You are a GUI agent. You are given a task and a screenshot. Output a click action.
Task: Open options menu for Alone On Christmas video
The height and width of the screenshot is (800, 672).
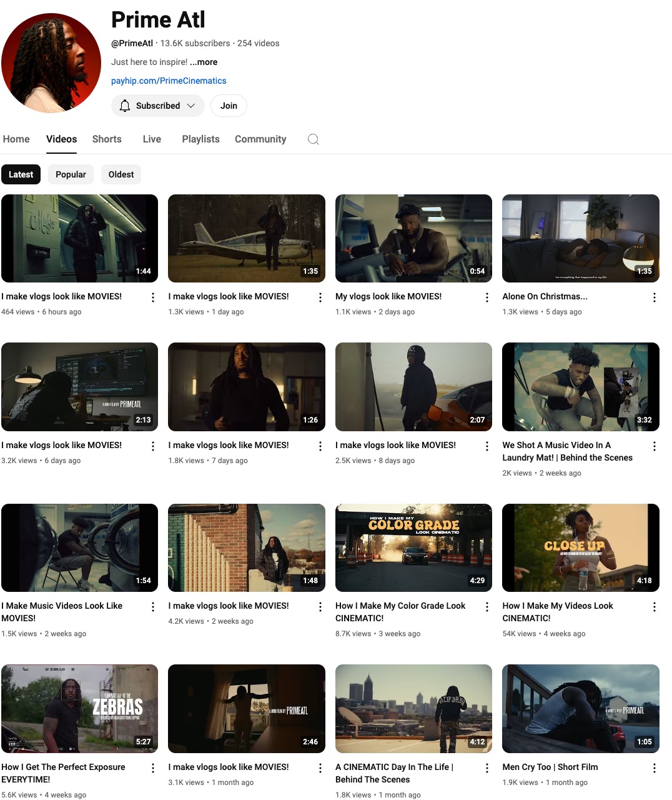tap(654, 297)
